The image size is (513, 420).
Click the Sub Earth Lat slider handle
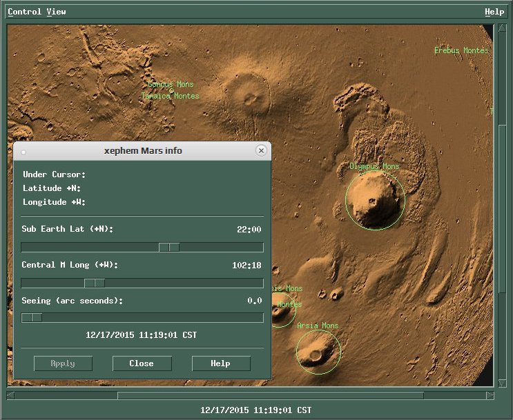[x=169, y=247]
